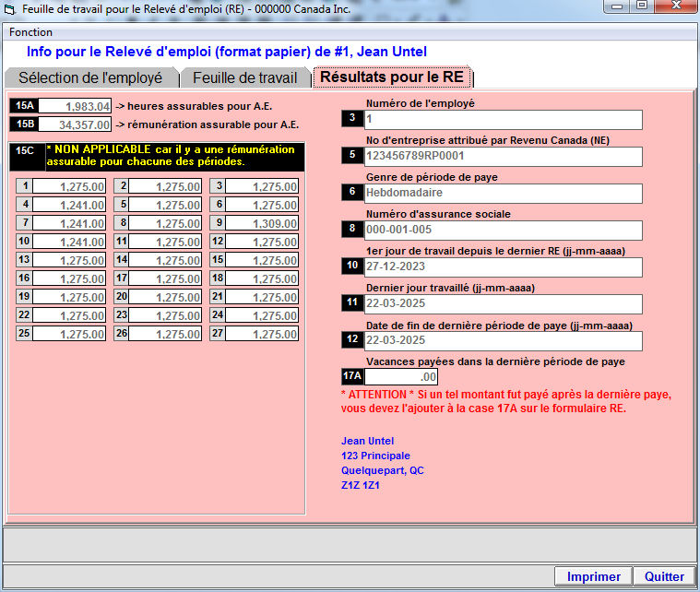Screen dimensions: 700x592
Task: Open the Fonction menu
Action: pos(30,32)
